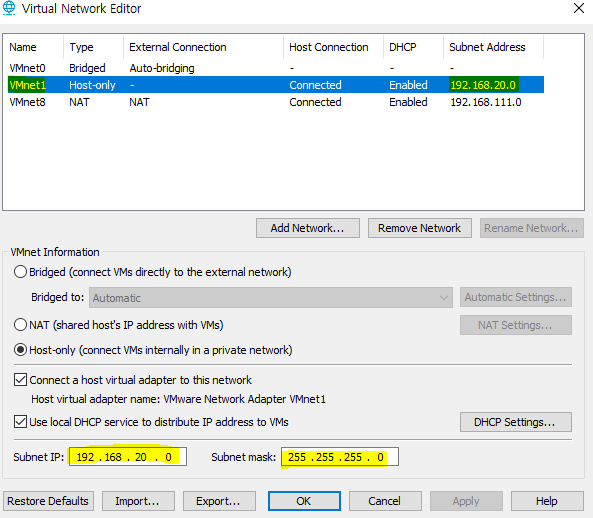The width and height of the screenshot is (593, 518).
Task: Open NAT Settings
Action: coord(515,325)
